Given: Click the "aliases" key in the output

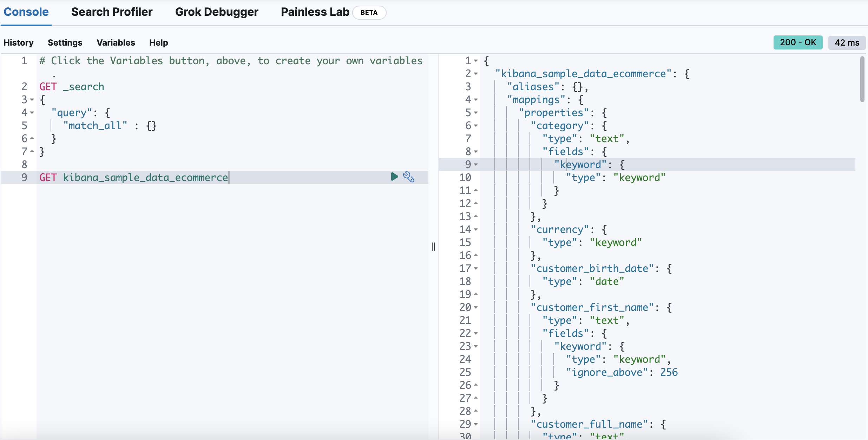Looking at the screenshot, I should pos(533,87).
